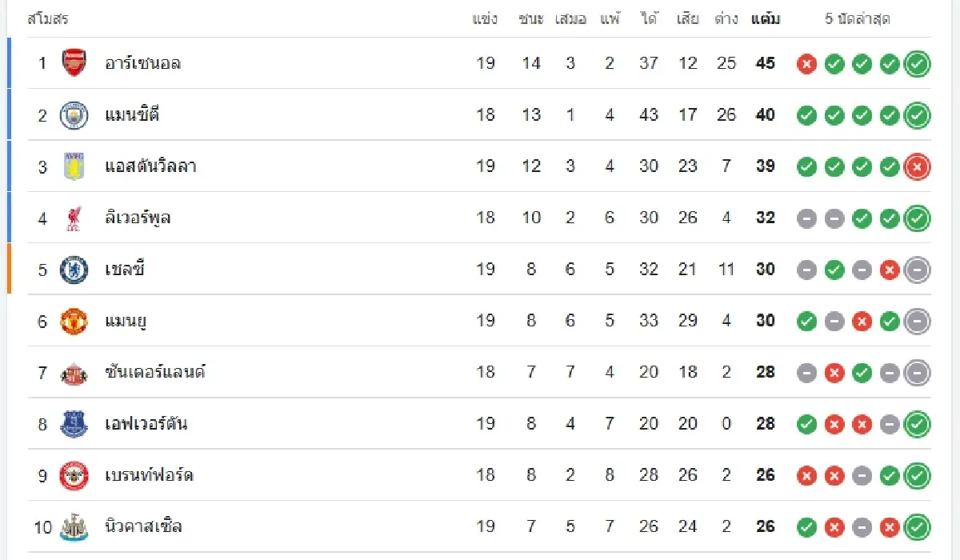This screenshot has height=560, width=960.
Task: Click the Sunderland club crest
Action: (74, 373)
